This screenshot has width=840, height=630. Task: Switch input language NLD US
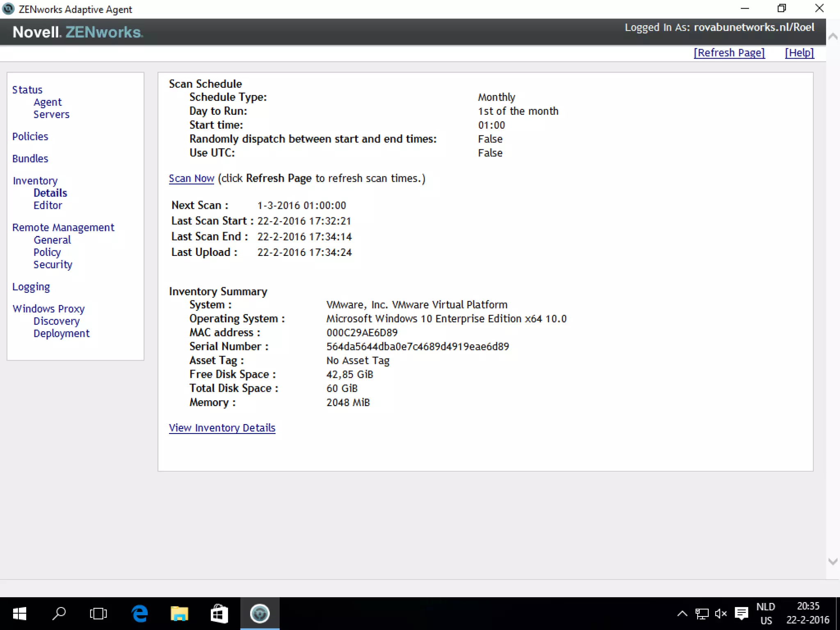click(766, 614)
